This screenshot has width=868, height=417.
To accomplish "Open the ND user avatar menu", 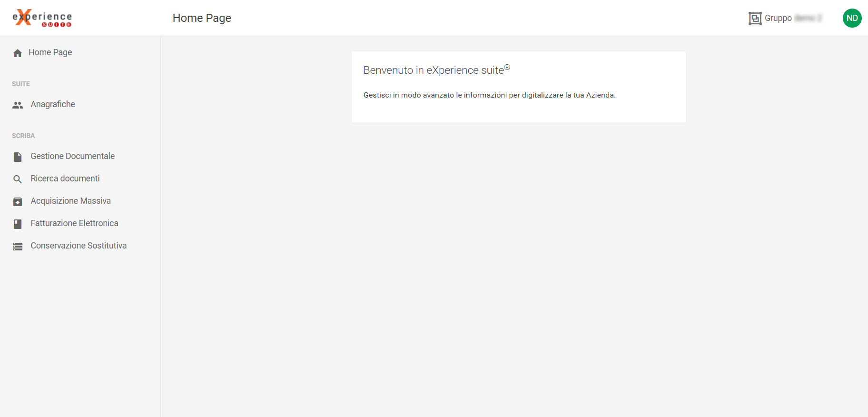I will pyautogui.click(x=852, y=18).
